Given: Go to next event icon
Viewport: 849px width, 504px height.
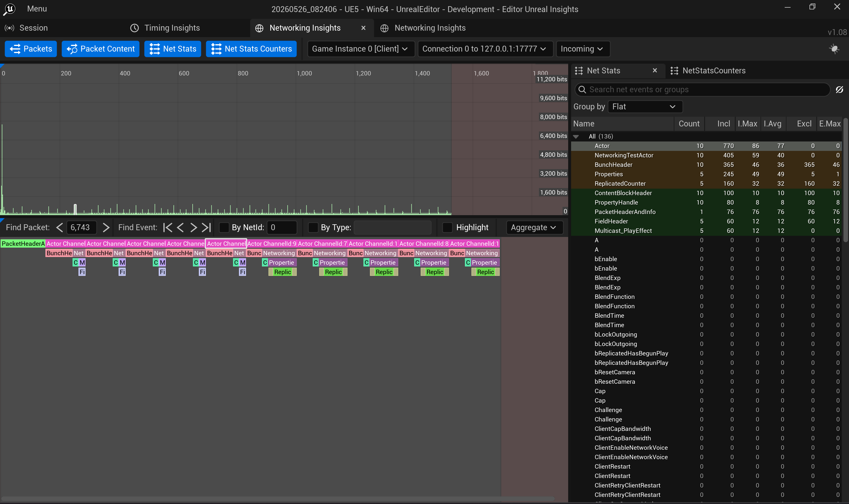Looking at the screenshot, I should (194, 228).
